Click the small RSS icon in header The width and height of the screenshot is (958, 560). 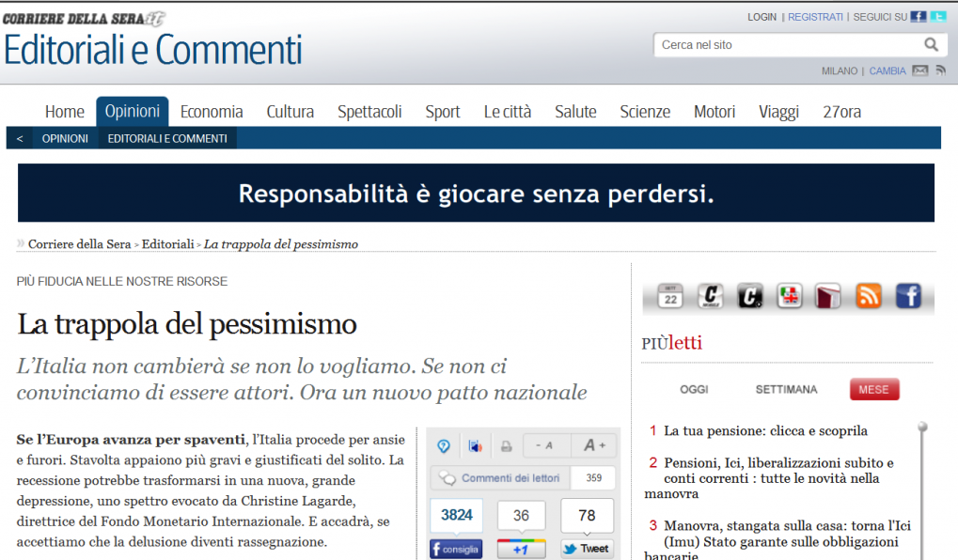pyautogui.click(x=940, y=70)
